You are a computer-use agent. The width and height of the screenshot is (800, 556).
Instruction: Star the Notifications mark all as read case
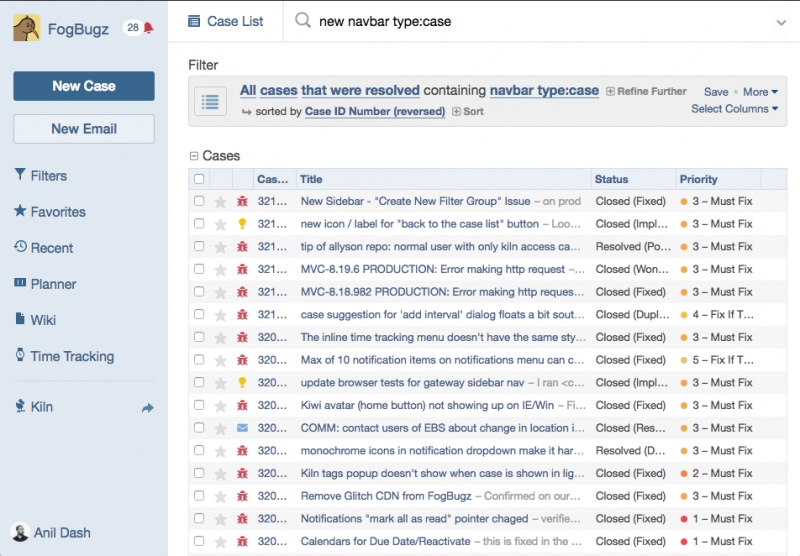(220, 519)
